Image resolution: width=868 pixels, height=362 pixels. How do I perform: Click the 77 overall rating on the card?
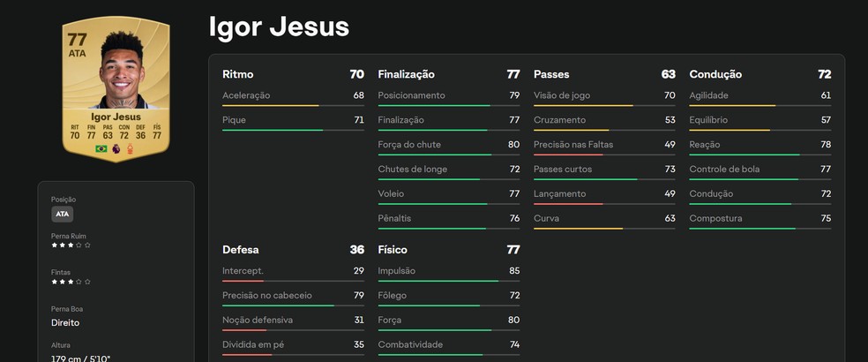point(77,38)
